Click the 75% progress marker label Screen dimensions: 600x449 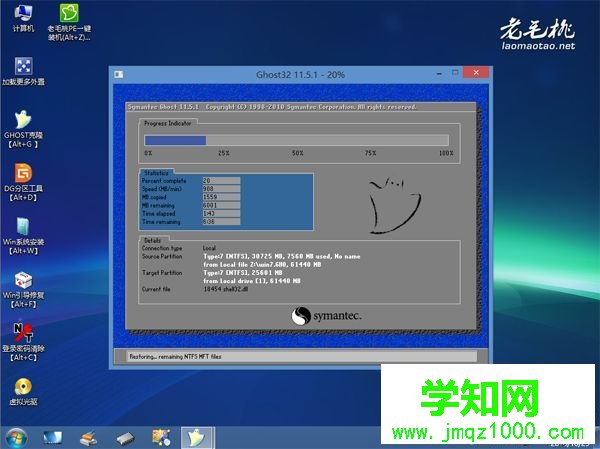(x=370, y=153)
